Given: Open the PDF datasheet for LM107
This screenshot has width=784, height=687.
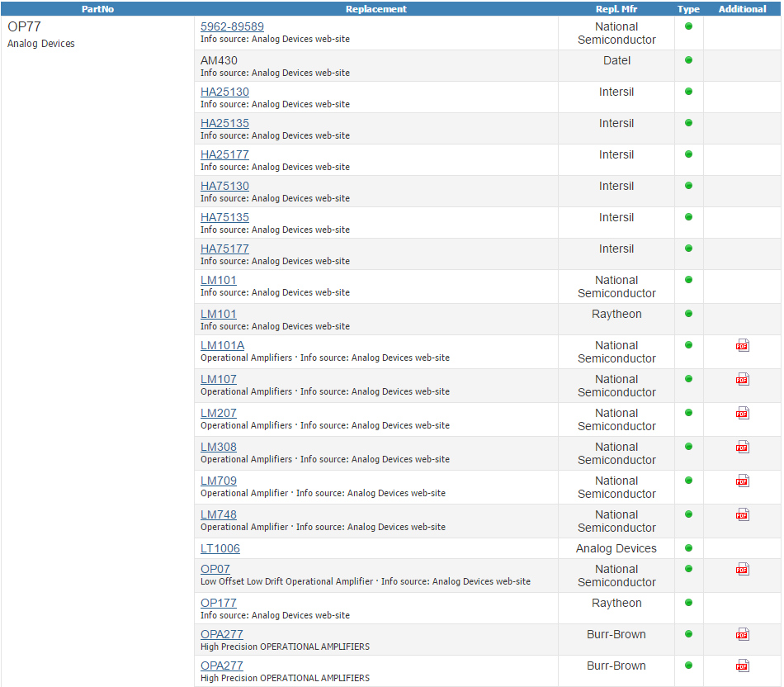Looking at the screenshot, I should (x=742, y=380).
